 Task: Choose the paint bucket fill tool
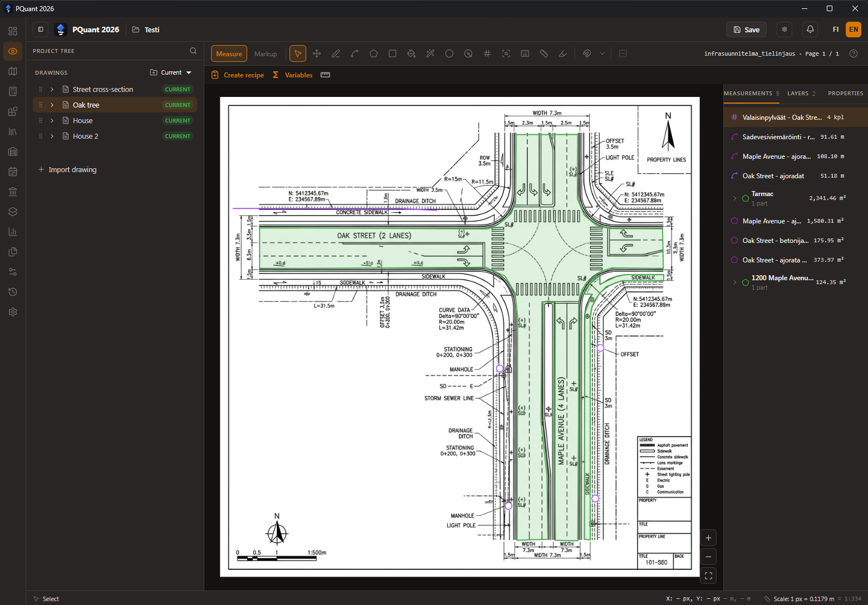click(x=411, y=54)
